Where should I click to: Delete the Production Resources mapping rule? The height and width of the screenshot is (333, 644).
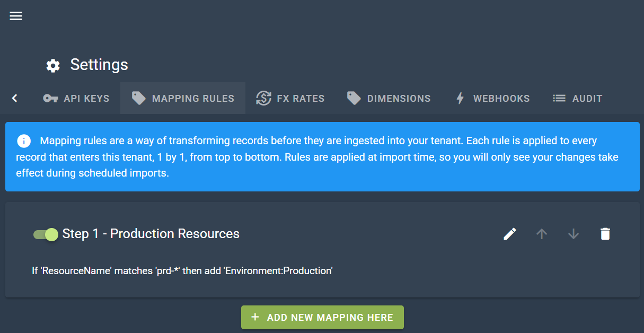coord(605,234)
